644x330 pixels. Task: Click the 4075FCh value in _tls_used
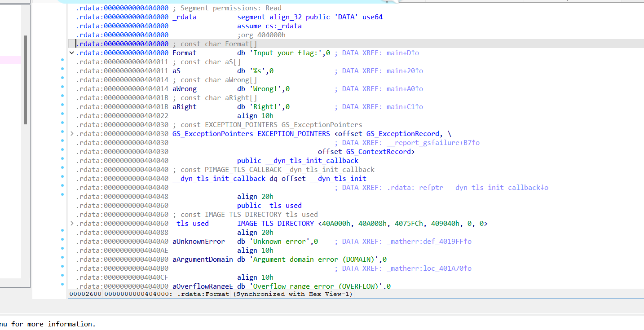pos(409,224)
